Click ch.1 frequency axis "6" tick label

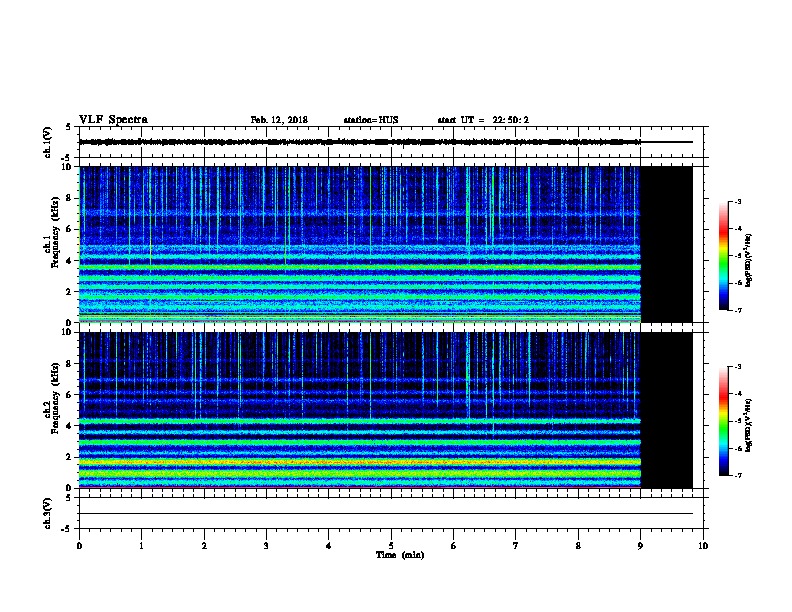click(69, 230)
